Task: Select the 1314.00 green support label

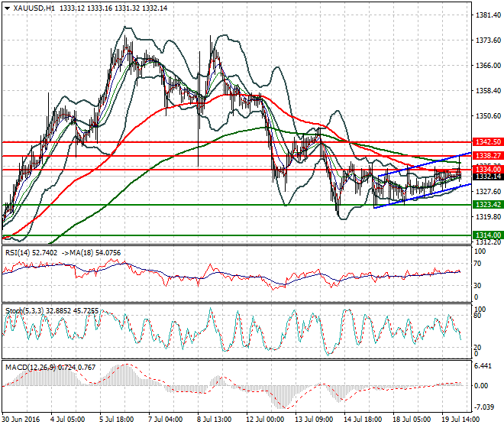Action: click(x=488, y=235)
